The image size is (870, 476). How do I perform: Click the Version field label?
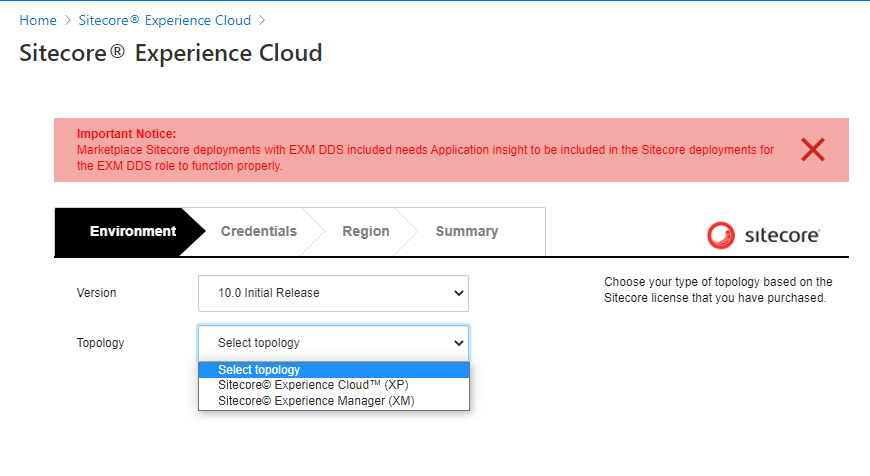tap(96, 293)
